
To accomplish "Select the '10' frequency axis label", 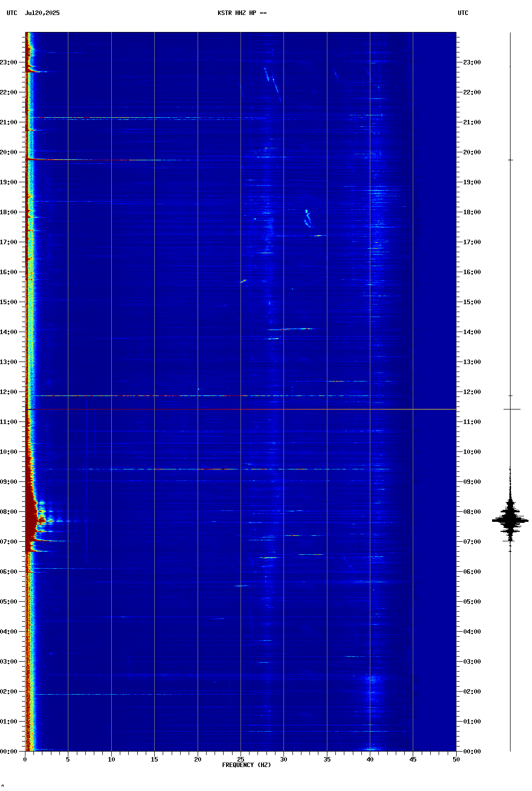I will (111, 760).
